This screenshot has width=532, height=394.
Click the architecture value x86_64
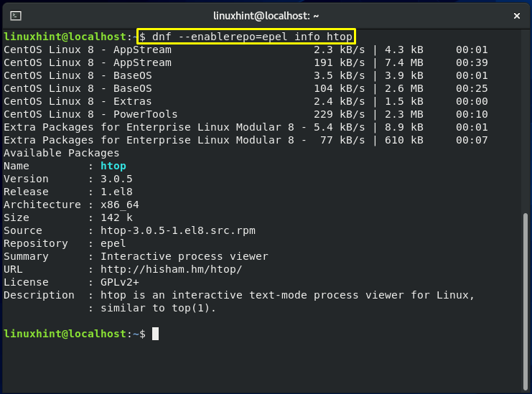click(x=120, y=205)
